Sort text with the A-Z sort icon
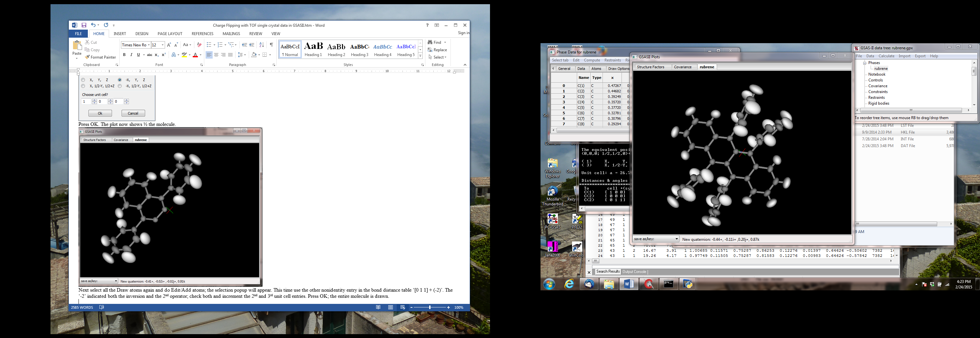The image size is (980, 338). click(x=261, y=45)
